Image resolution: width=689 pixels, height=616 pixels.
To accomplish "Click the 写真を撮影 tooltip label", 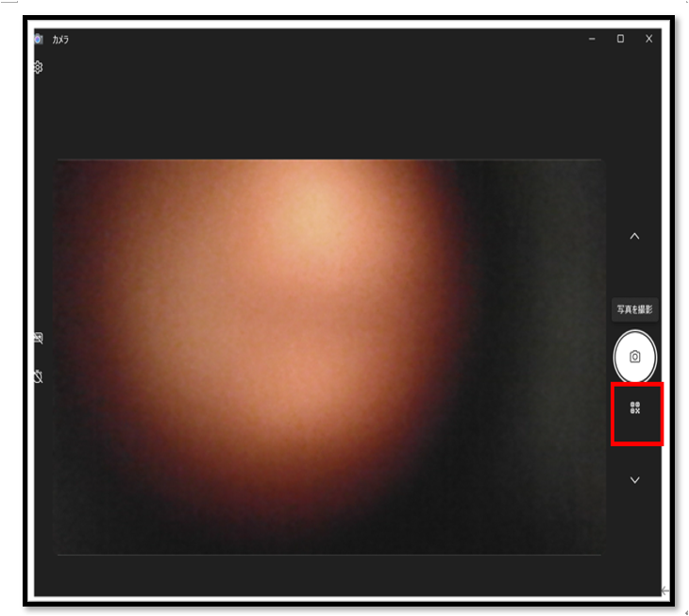I will click(635, 309).
